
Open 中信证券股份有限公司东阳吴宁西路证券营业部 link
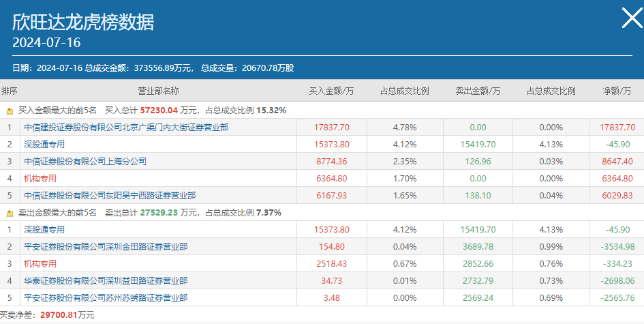point(110,196)
